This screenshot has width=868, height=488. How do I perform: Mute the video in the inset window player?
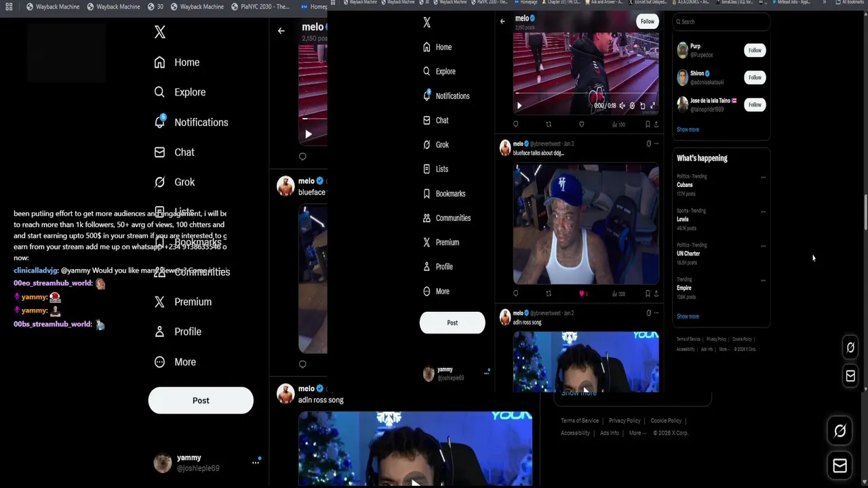click(x=622, y=106)
